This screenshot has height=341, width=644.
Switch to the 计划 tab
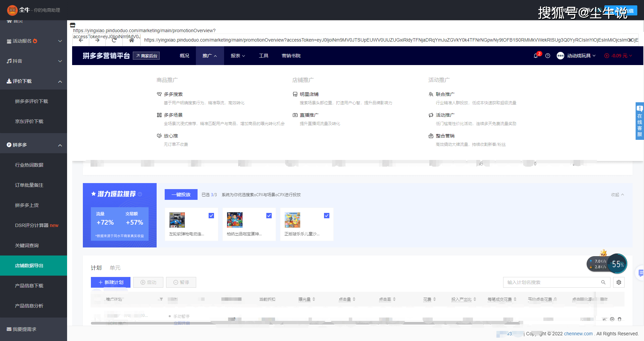click(96, 268)
